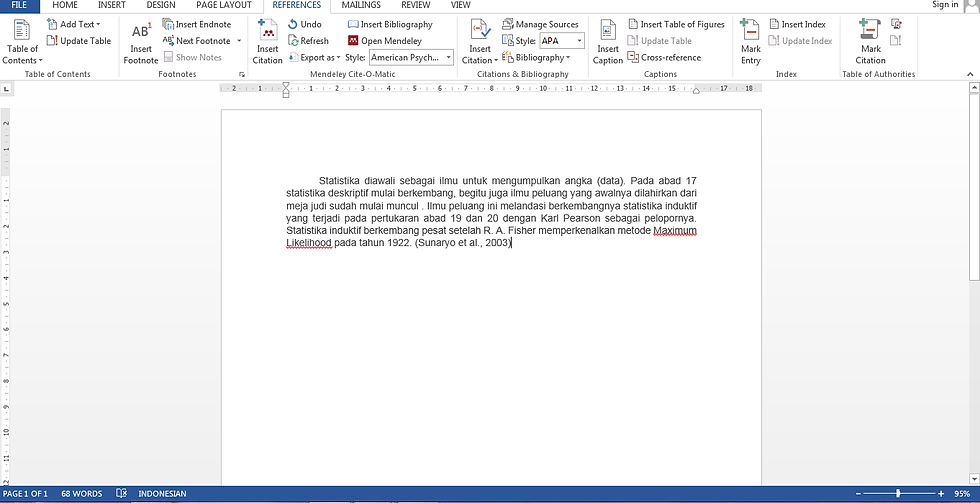Refresh Mendeley citations

tap(308, 41)
